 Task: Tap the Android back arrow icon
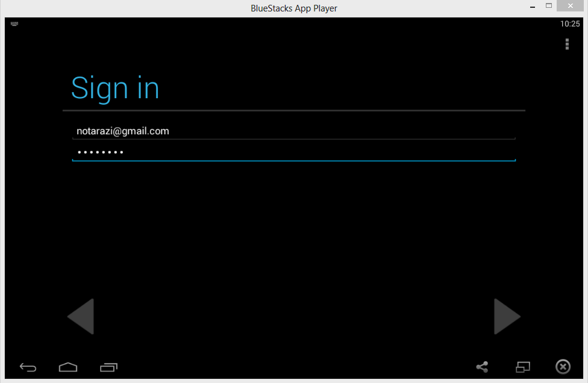tap(28, 367)
